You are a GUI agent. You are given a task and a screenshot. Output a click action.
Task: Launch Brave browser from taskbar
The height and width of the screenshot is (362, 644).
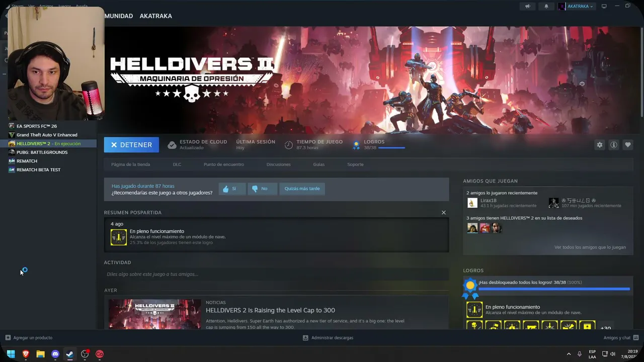tap(26, 354)
